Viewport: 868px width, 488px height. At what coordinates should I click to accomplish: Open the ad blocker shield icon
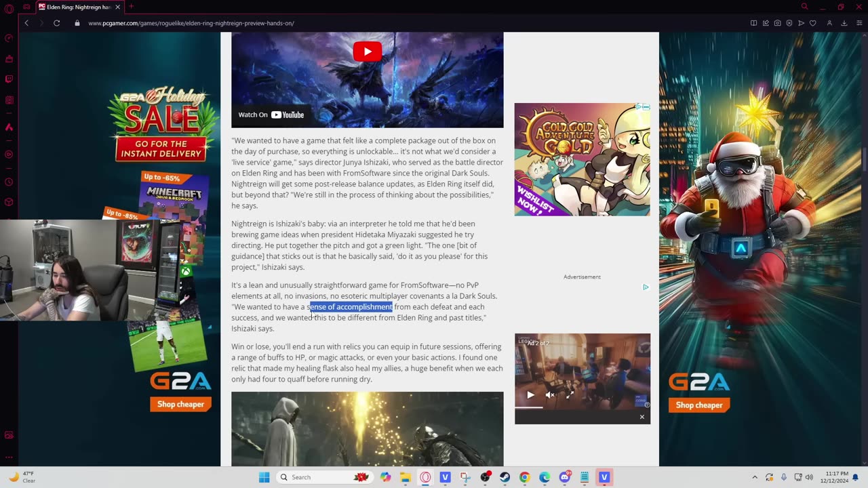click(789, 23)
